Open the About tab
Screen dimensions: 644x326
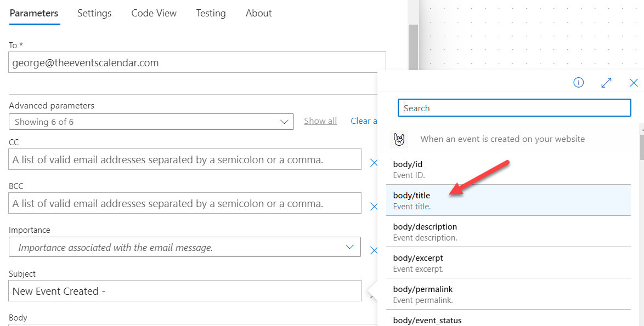(258, 13)
